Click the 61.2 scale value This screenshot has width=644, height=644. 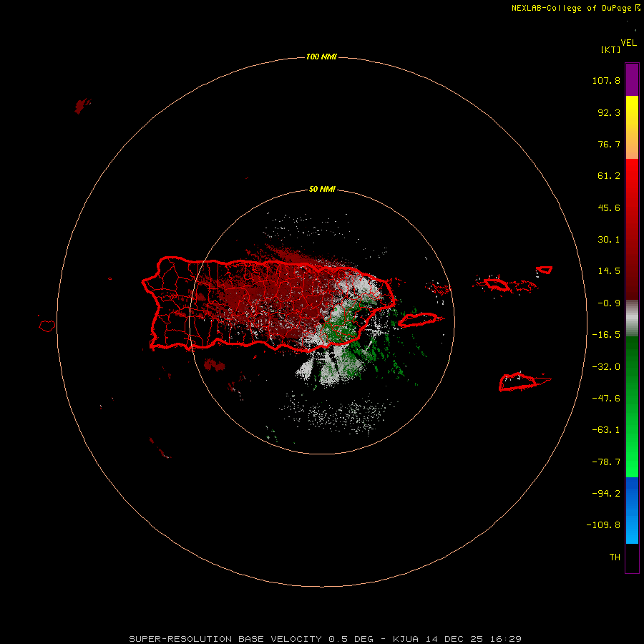click(609, 176)
